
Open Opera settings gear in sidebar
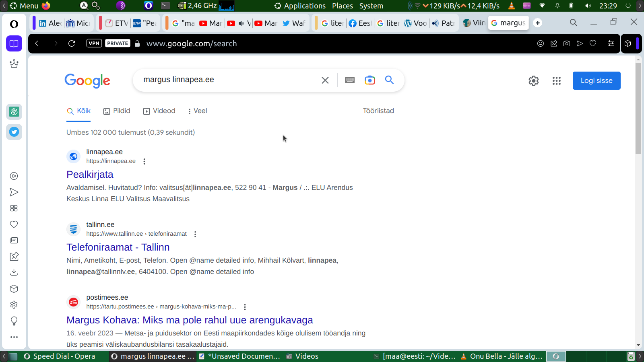point(14,305)
